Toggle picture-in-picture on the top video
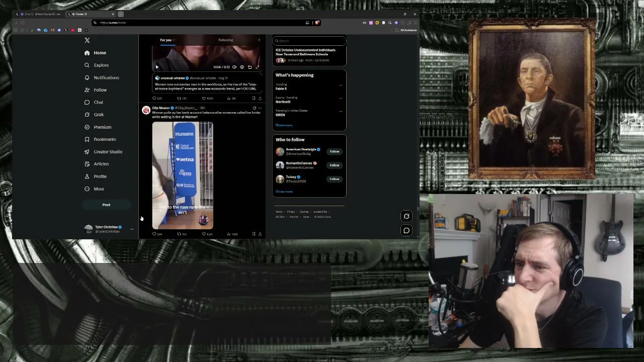 click(250, 67)
